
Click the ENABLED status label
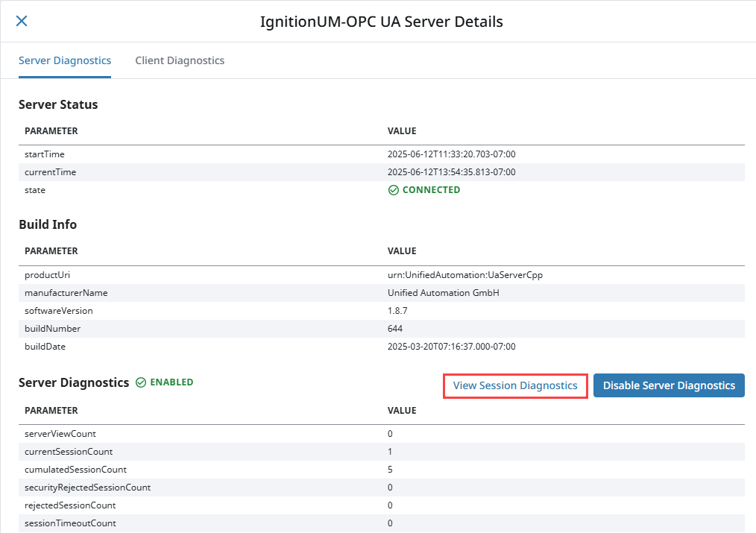pyautogui.click(x=171, y=382)
